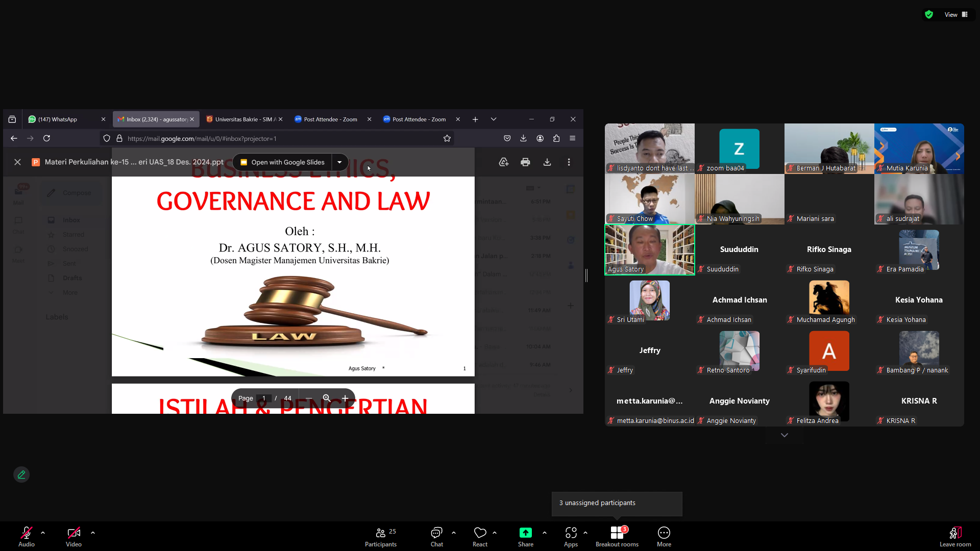List all browser tabs with the chevron
980x551 pixels.
(494, 119)
